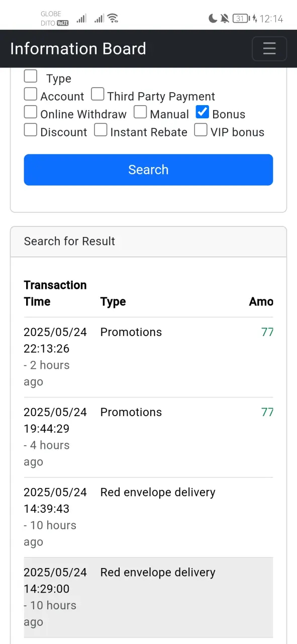
Task: Tap the do-not-disturb moon icon
Action: [213, 19]
